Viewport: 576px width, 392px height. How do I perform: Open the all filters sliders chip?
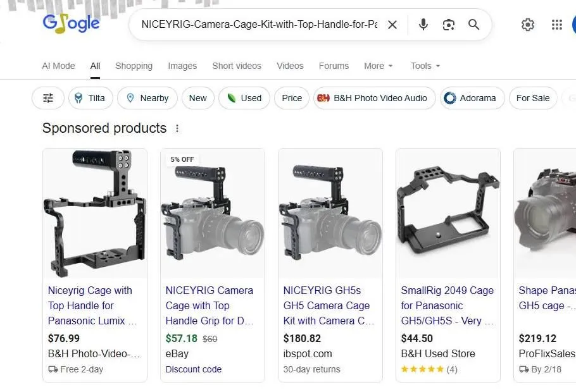[48, 98]
